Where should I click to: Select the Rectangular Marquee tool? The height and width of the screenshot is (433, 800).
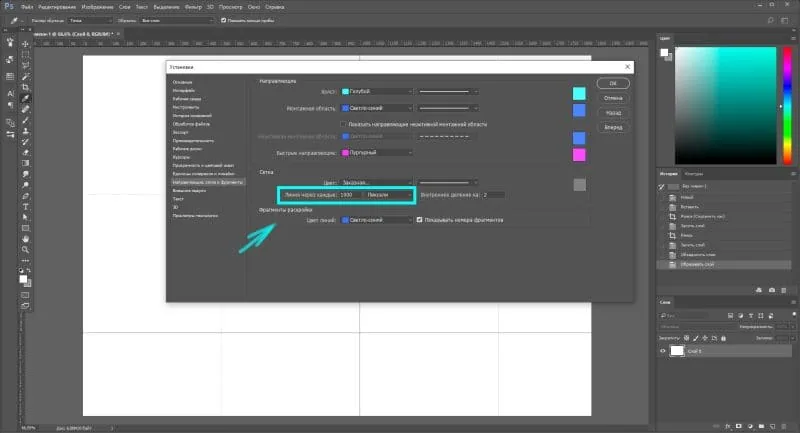(x=25, y=55)
